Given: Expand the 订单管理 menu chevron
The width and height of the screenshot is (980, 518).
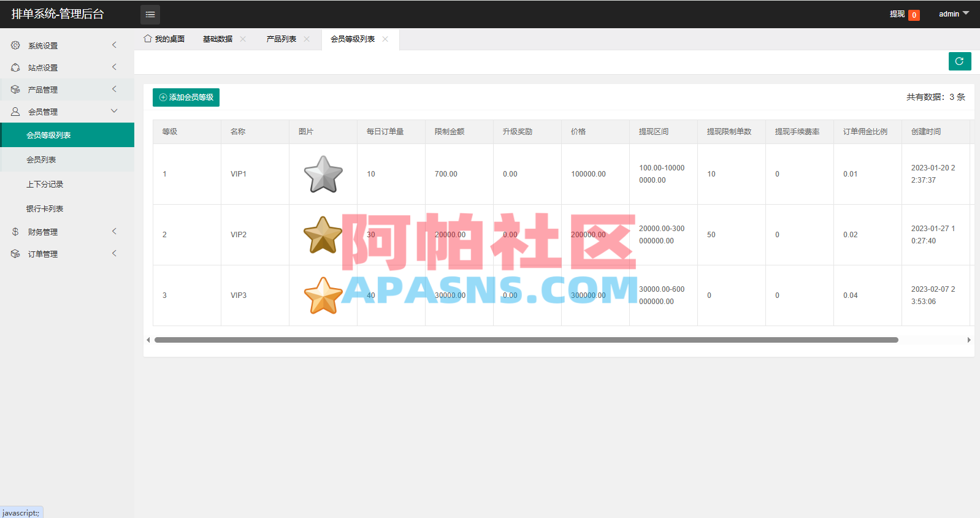Looking at the screenshot, I should pos(114,253).
